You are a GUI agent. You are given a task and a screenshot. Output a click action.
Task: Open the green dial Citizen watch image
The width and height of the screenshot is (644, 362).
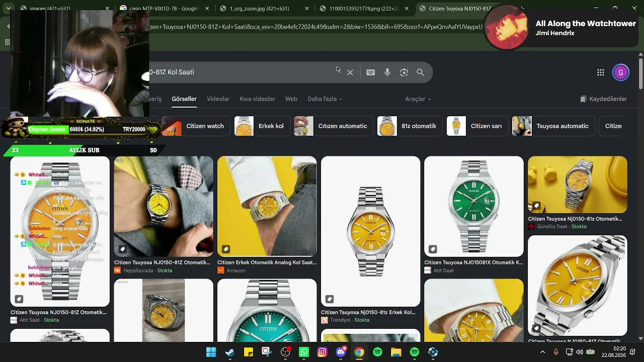(474, 206)
